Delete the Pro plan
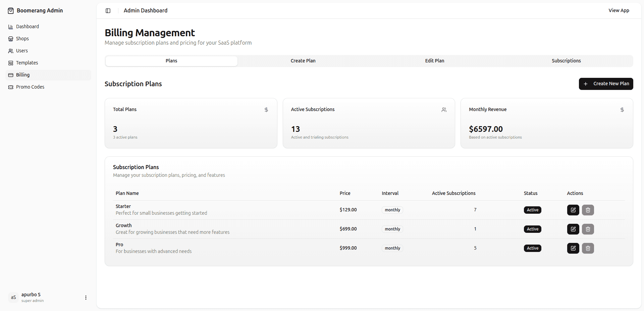Screen dimensions: 644x311 [588, 248]
